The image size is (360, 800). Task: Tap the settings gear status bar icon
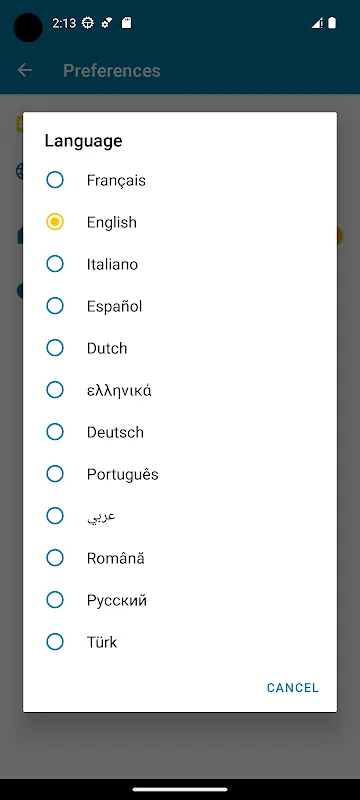(88, 23)
